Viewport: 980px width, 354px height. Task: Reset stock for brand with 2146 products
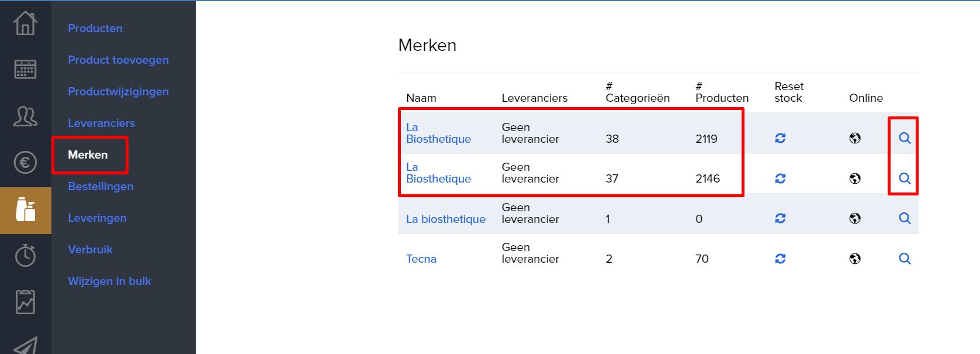pos(780,178)
